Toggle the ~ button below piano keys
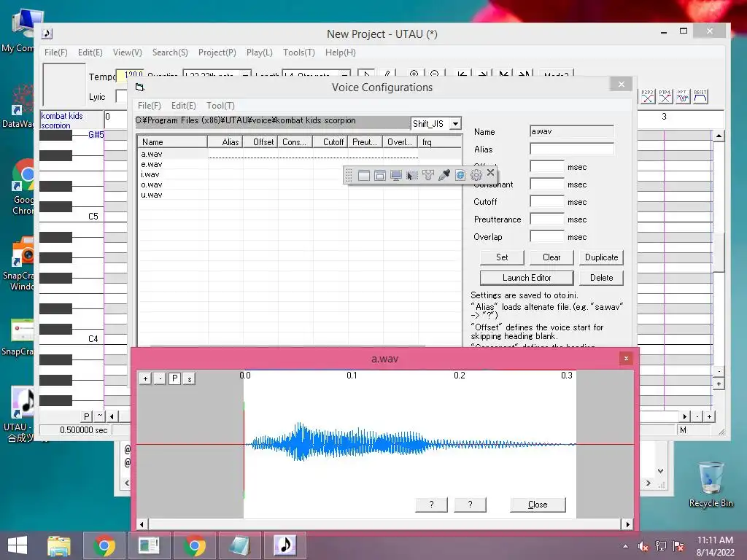The image size is (747, 560). tap(99, 416)
